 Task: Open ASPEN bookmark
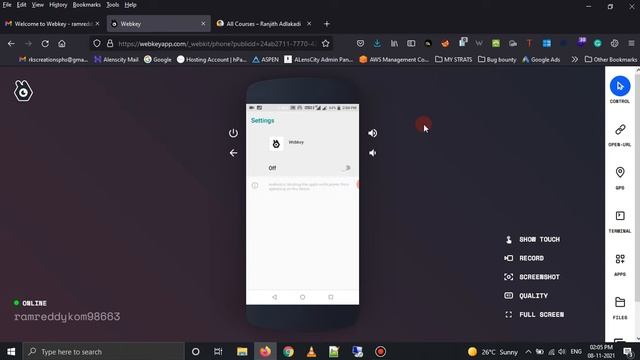265,59
